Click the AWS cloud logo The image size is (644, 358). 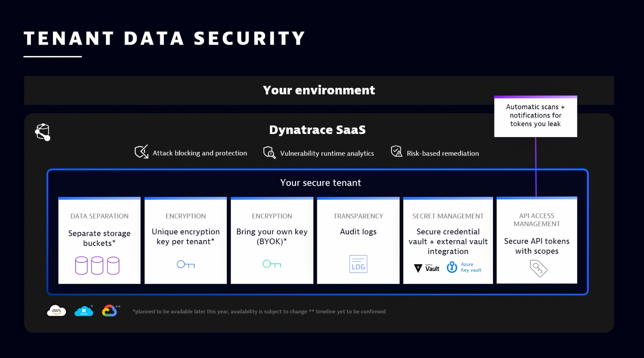tap(56, 310)
